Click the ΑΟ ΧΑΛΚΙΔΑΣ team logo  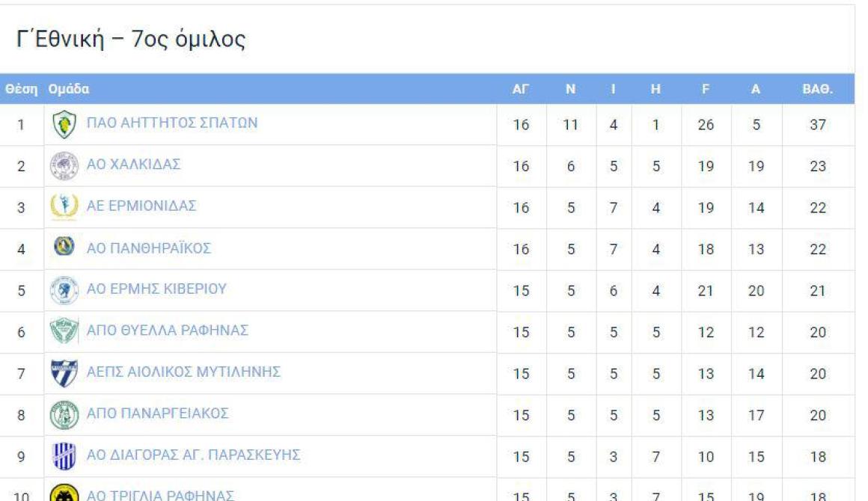pyautogui.click(x=64, y=166)
